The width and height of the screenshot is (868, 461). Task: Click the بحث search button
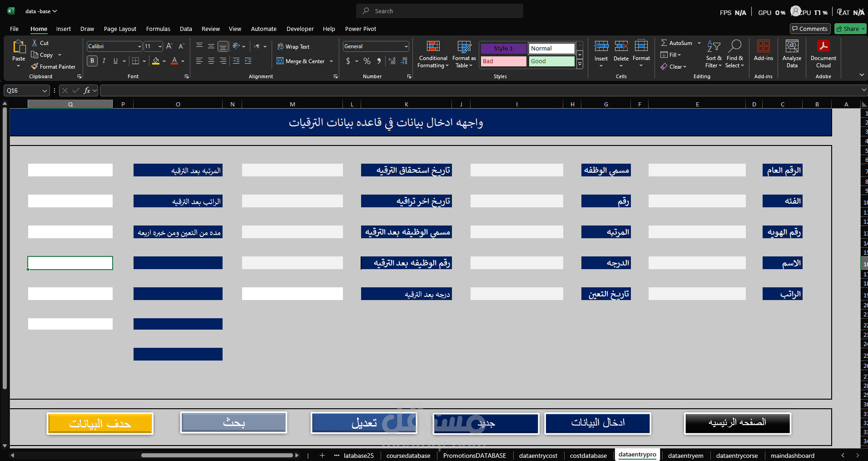233,423
